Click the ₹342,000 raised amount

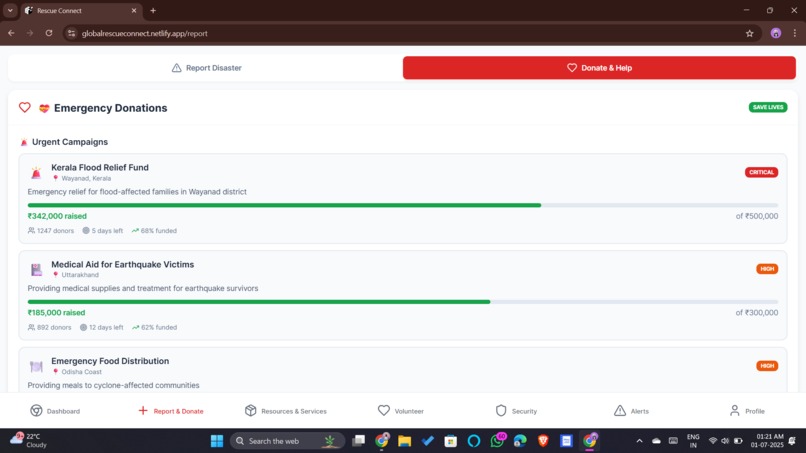(x=57, y=216)
